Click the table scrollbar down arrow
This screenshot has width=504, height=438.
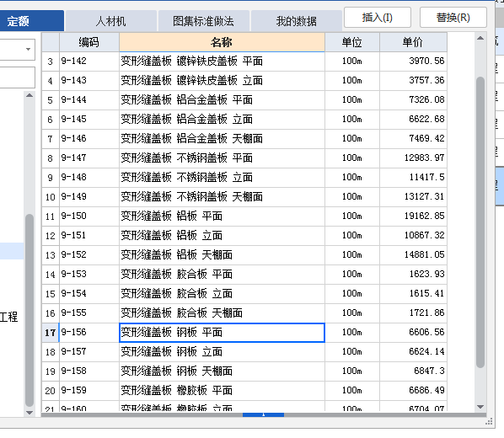point(480,407)
